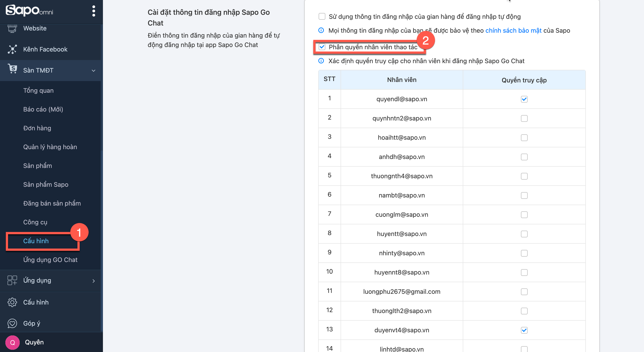Go to Đơn hàng submenu item
This screenshot has width=644, height=352.
pyautogui.click(x=37, y=128)
